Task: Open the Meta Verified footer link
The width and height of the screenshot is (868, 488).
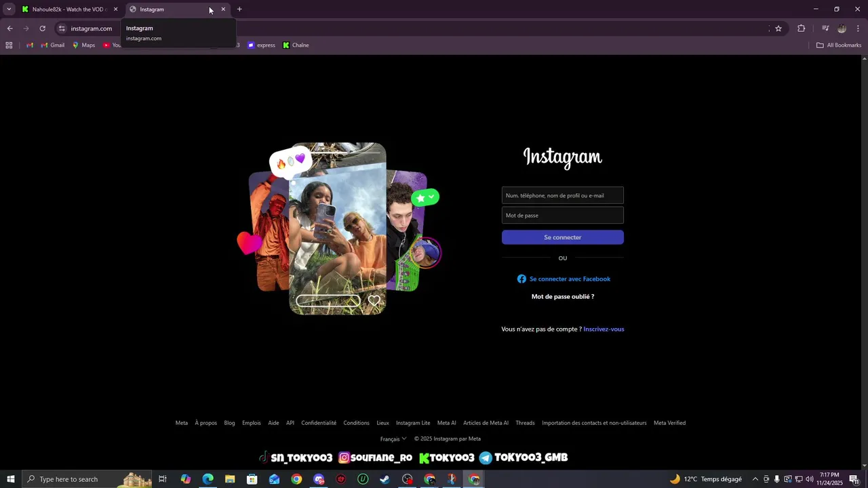Action: click(x=669, y=423)
